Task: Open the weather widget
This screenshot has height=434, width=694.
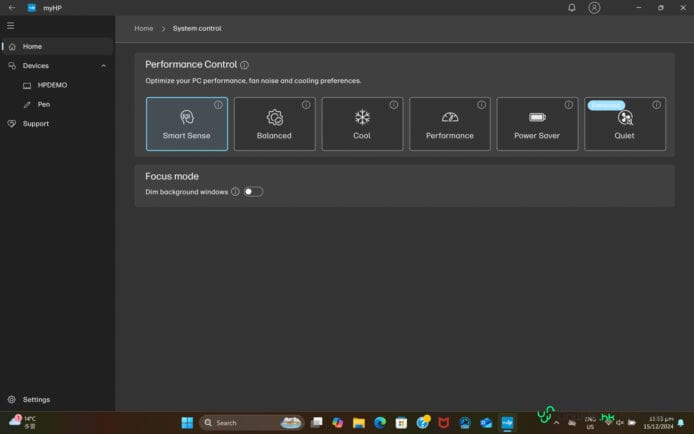Action: click(x=23, y=422)
